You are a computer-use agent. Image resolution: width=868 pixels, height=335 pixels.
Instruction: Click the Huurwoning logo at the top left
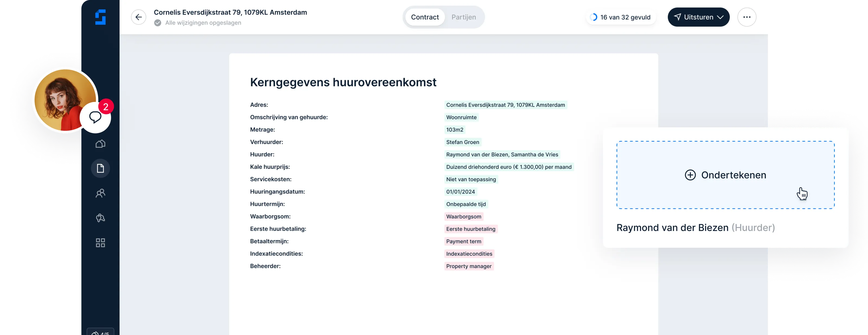[x=100, y=18]
